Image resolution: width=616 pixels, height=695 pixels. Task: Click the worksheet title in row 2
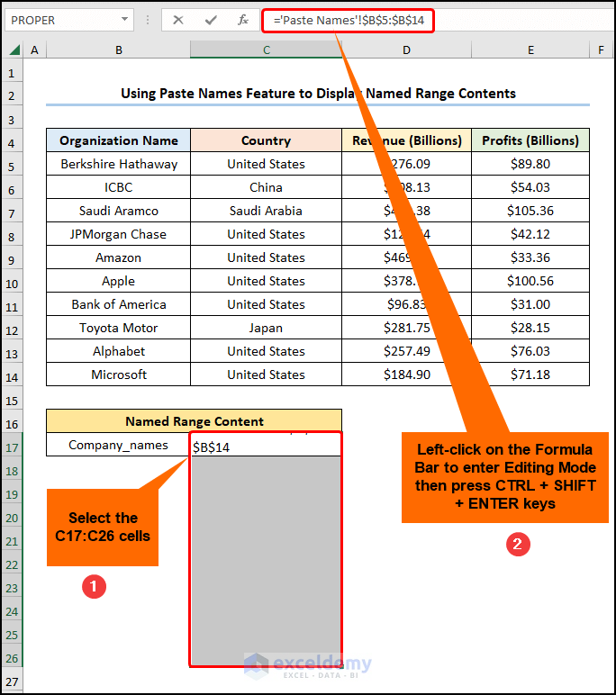pyautogui.click(x=318, y=94)
